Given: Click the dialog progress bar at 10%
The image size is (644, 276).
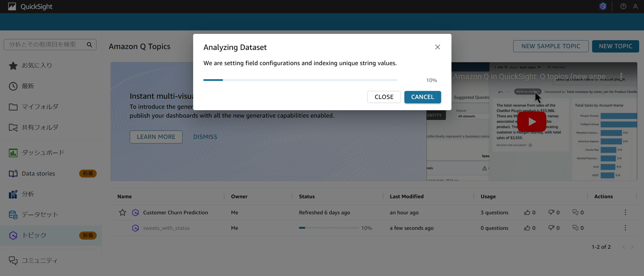Looking at the screenshot, I should pos(300,80).
